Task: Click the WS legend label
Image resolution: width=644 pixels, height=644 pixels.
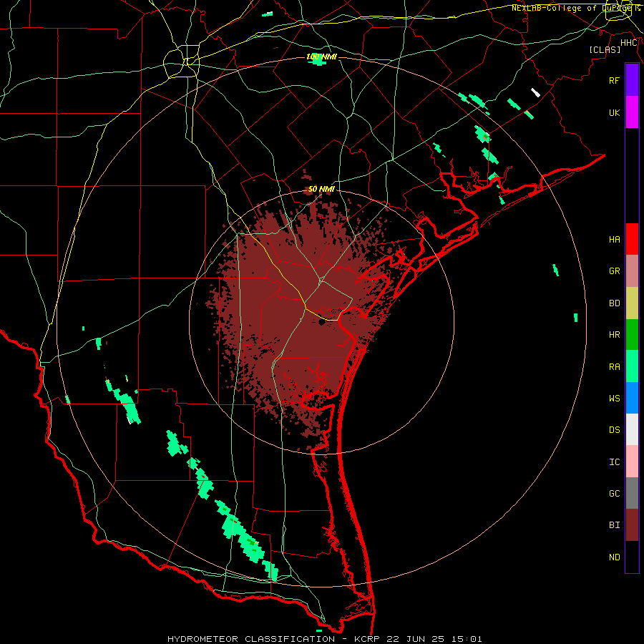Action: [x=614, y=399]
